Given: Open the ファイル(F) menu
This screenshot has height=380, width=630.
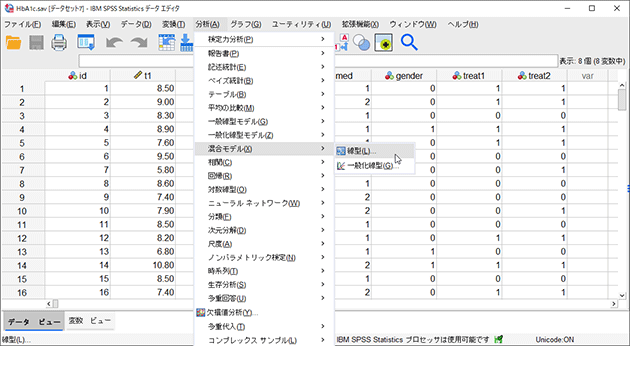Looking at the screenshot, I should pos(22,25).
